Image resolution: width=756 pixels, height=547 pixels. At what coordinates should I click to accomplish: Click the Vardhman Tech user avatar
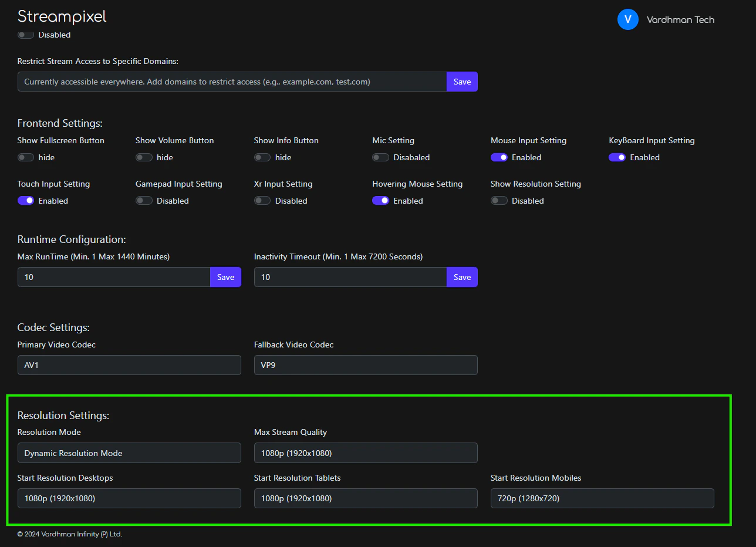(627, 19)
